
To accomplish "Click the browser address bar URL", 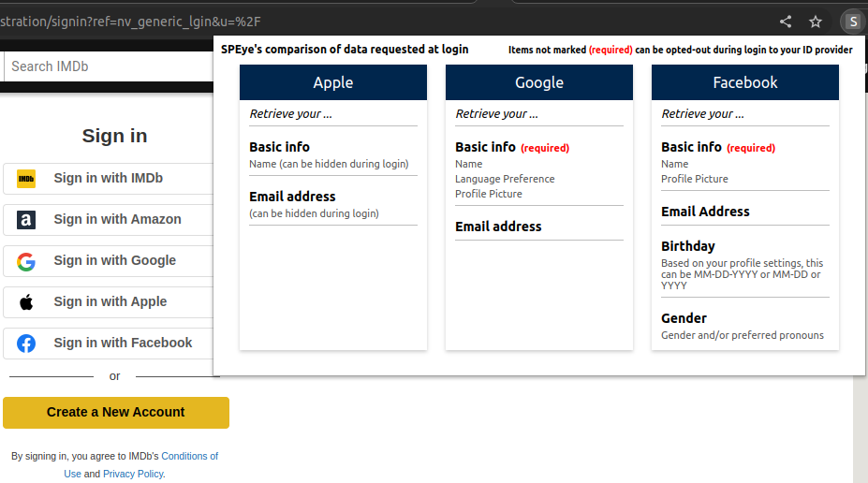I will click(130, 22).
